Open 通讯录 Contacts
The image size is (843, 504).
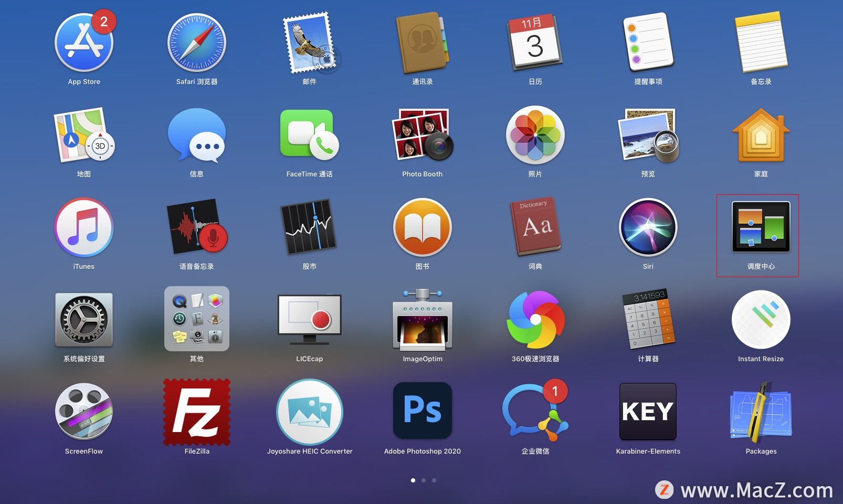[x=423, y=43]
